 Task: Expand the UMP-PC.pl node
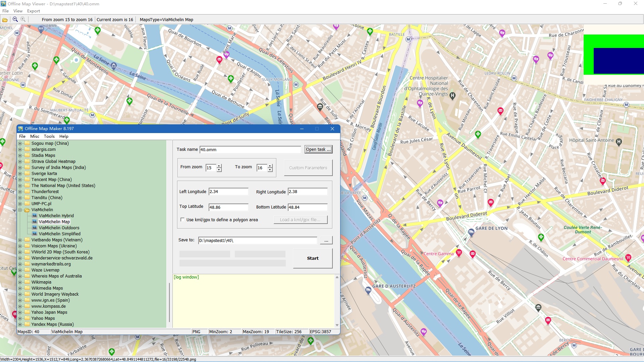(20, 204)
